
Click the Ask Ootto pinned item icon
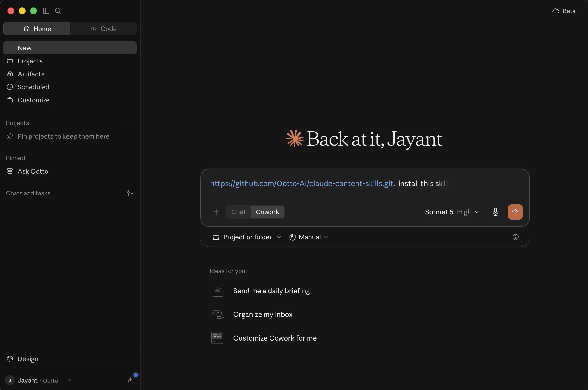tap(10, 171)
